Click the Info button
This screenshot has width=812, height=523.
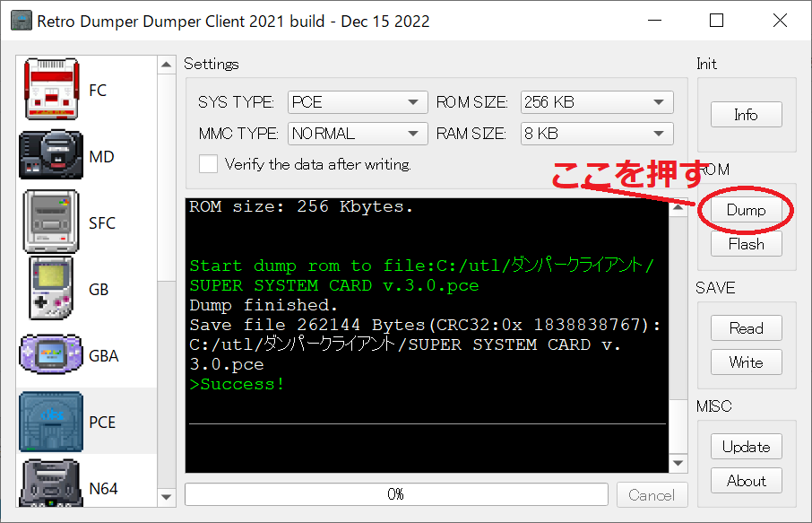click(747, 115)
